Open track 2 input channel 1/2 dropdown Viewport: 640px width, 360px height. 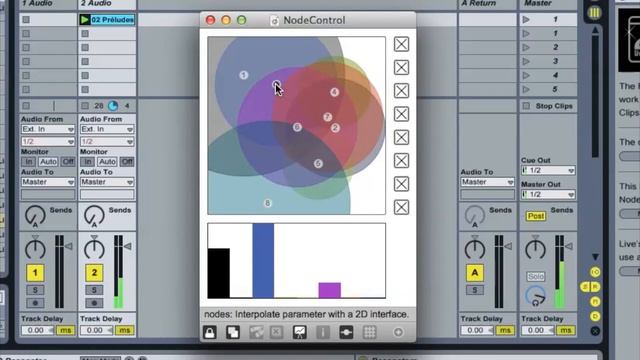pos(107,142)
